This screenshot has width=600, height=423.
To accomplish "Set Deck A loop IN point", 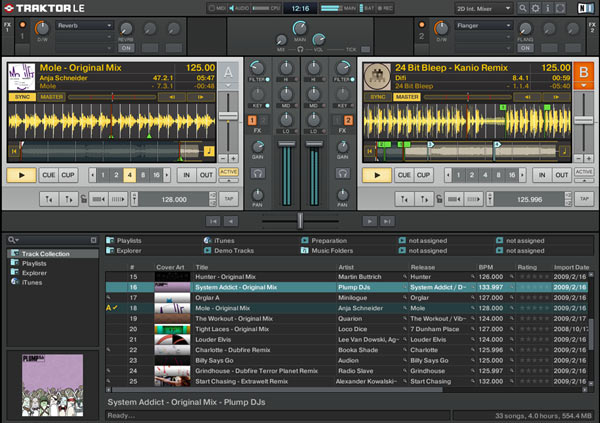I will coord(186,175).
